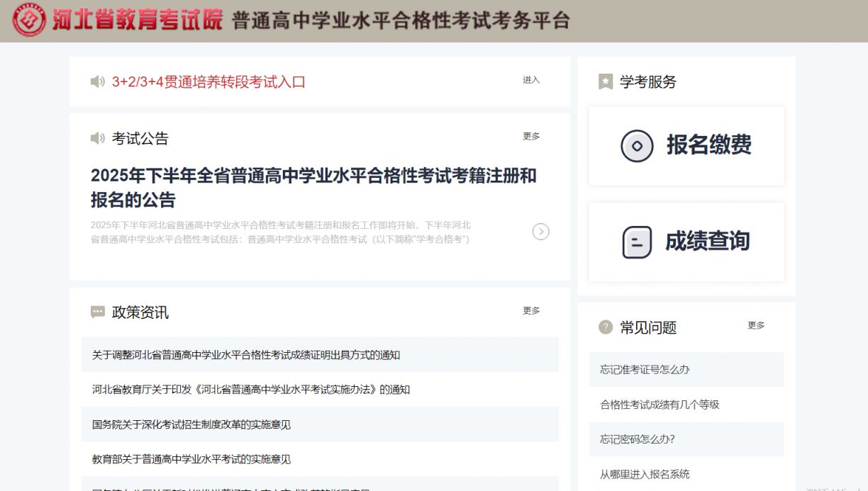The image size is (868, 491).
Task: Click 进入 to enter the transfer exam portal
Action: [531, 81]
